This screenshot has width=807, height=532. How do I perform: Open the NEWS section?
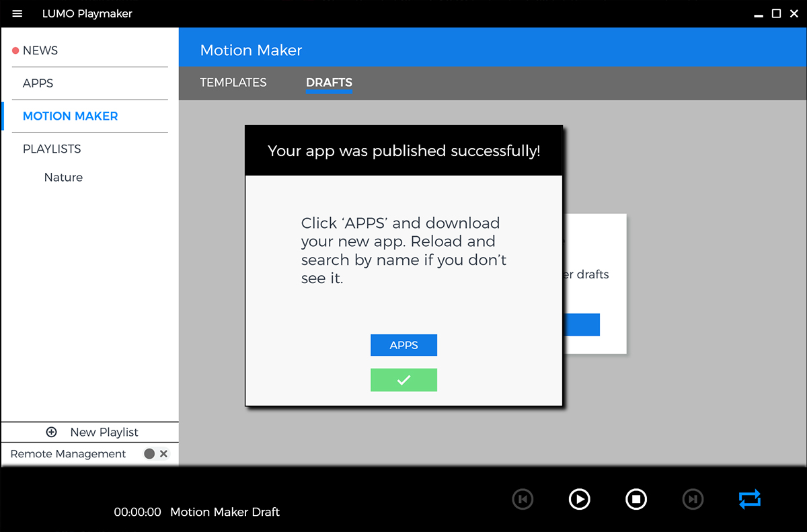pyautogui.click(x=40, y=50)
